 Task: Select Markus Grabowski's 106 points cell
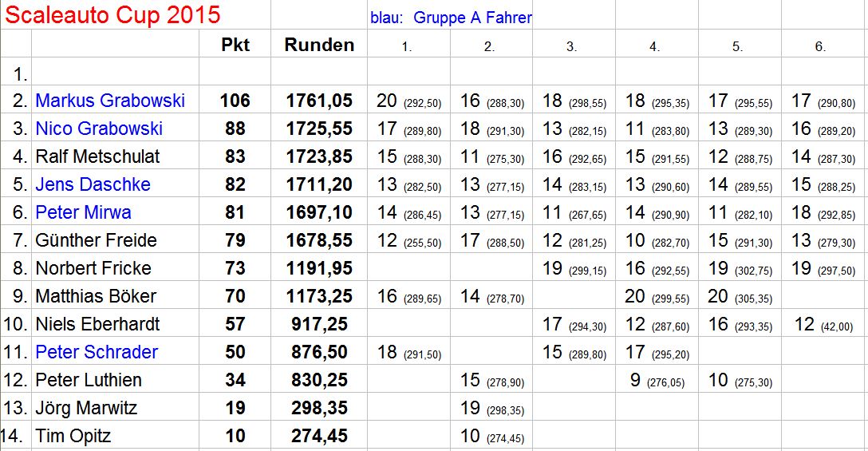(x=235, y=101)
